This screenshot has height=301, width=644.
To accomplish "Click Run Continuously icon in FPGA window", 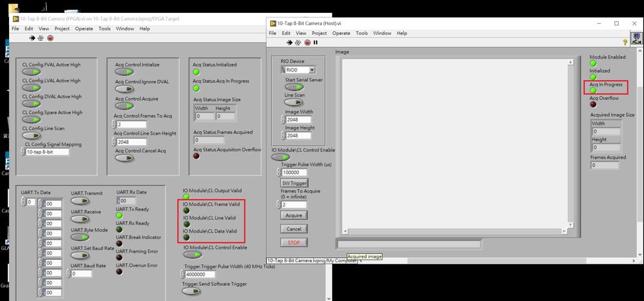I will click(x=41, y=38).
